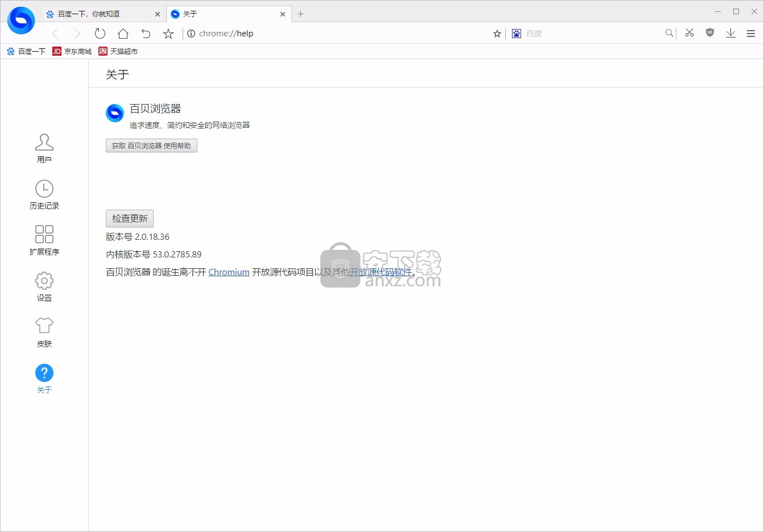Open the 京东商城 bookmark
Viewport: 764px width, 532px height.
tap(72, 51)
